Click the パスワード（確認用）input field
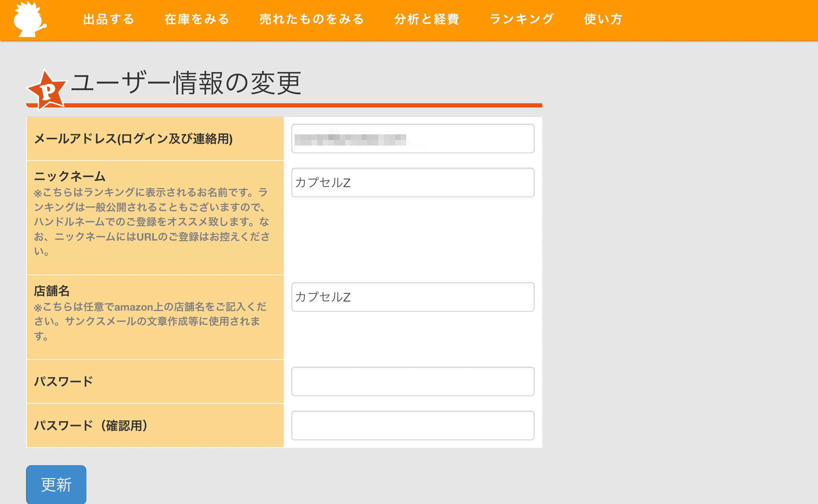 click(413, 425)
